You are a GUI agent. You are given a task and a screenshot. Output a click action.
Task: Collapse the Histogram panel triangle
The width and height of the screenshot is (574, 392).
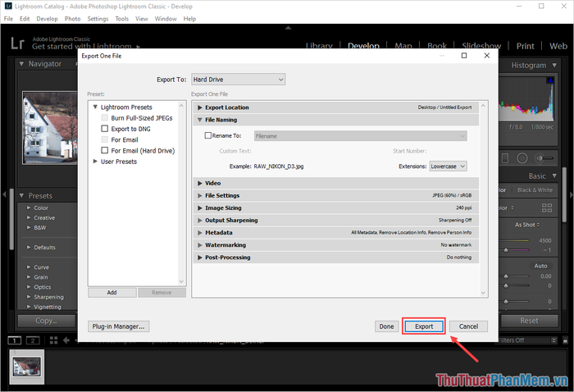point(554,65)
